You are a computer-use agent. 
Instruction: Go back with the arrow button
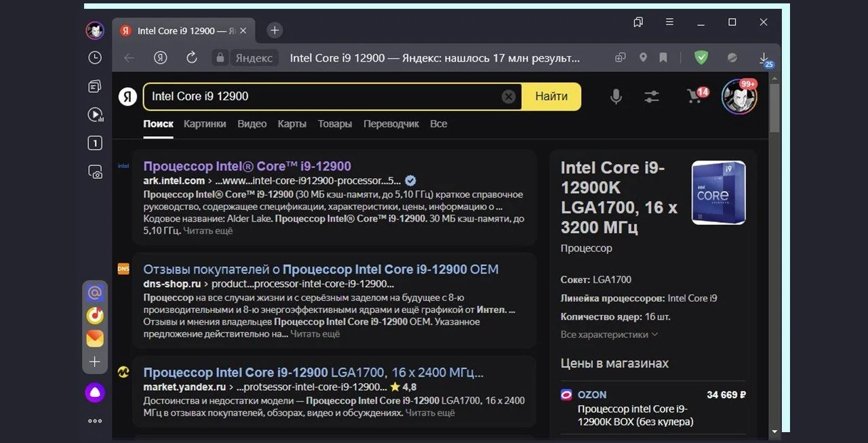coord(129,58)
